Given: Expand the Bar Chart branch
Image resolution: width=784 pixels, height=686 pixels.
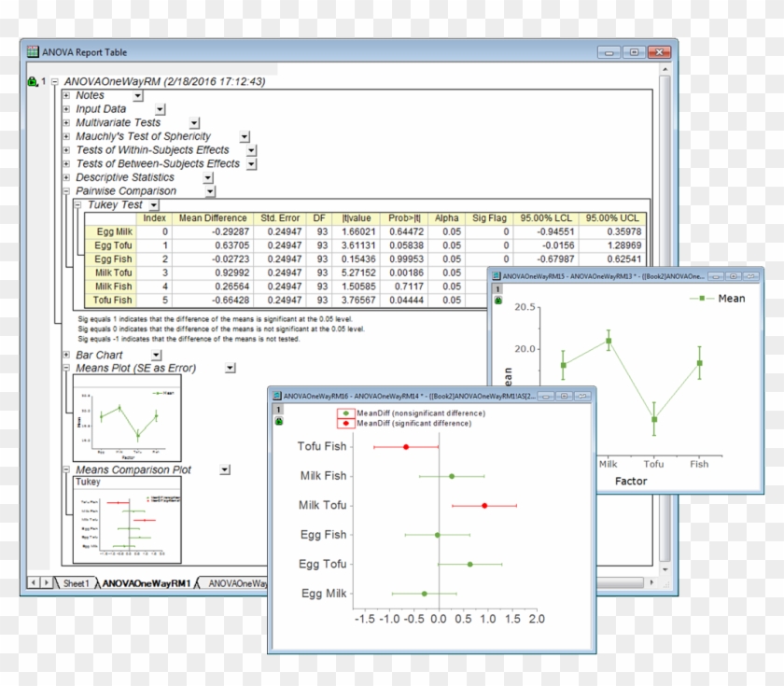Looking at the screenshot, I should click(66, 355).
